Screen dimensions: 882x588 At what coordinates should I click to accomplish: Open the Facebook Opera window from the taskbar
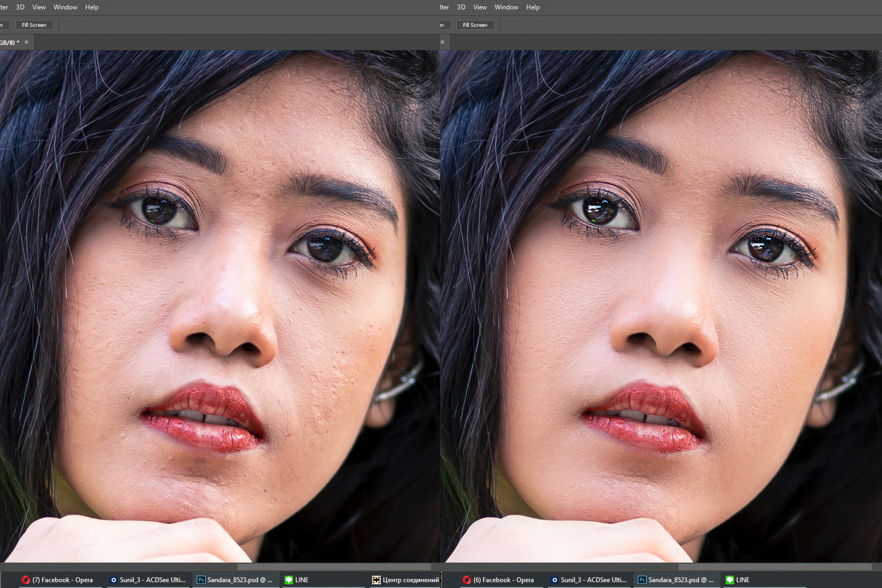[62, 580]
